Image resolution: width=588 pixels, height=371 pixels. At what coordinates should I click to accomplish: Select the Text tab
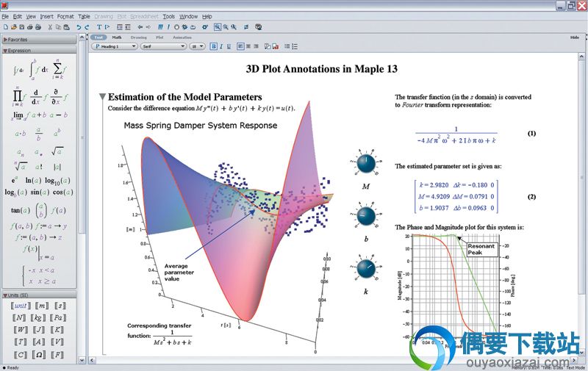[x=98, y=37]
